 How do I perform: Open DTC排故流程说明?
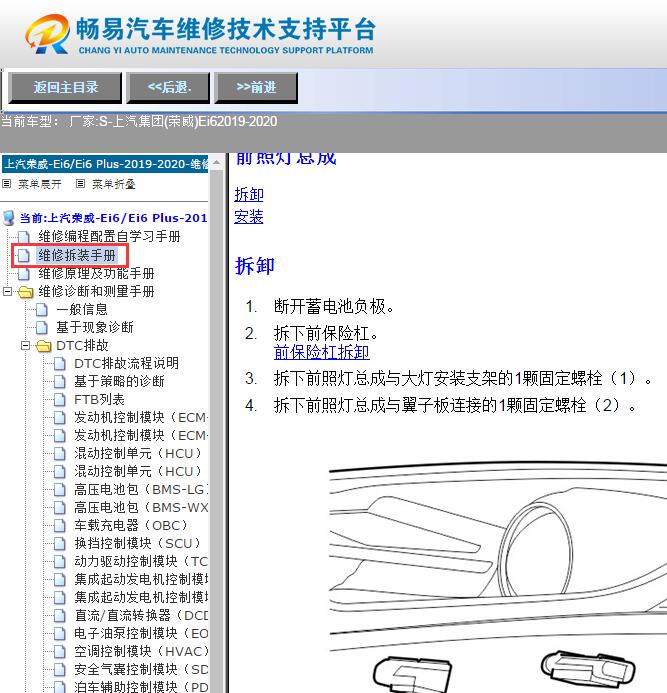tap(126, 363)
